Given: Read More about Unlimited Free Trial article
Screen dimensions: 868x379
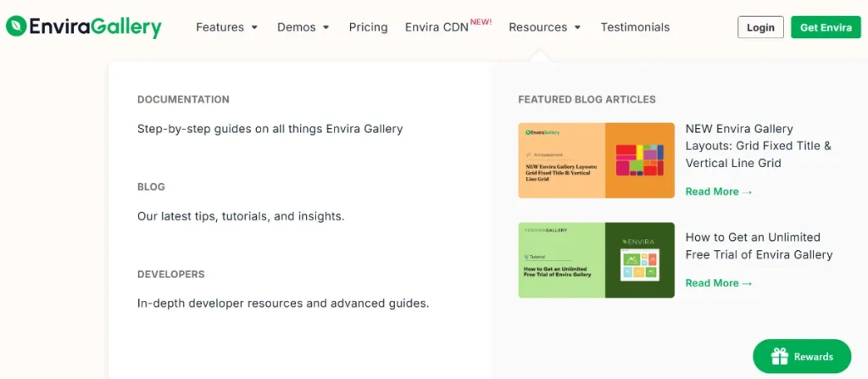Looking at the screenshot, I should (x=719, y=283).
